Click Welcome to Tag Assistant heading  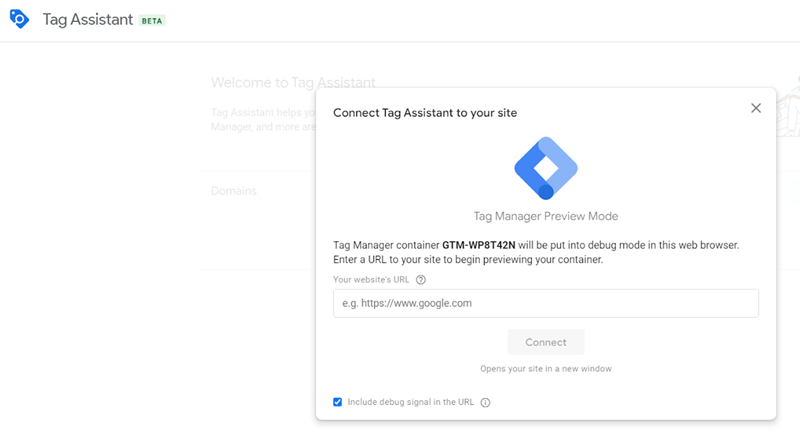coord(293,82)
